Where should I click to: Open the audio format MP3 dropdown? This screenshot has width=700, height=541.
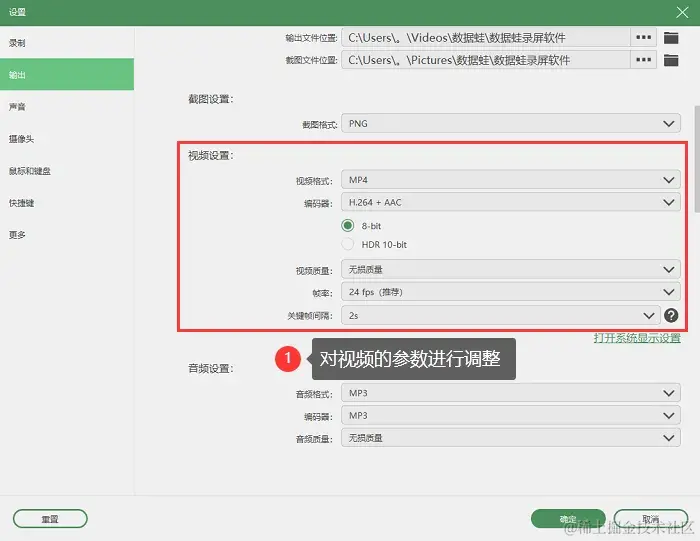pos(511,393)
